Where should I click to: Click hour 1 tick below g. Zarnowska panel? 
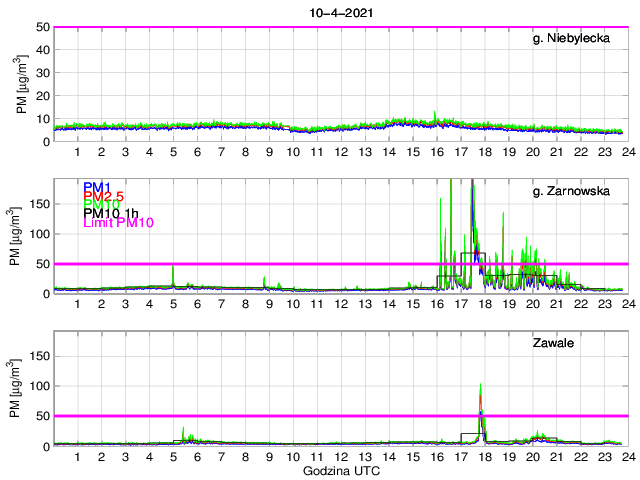click(x=78, y=304)
